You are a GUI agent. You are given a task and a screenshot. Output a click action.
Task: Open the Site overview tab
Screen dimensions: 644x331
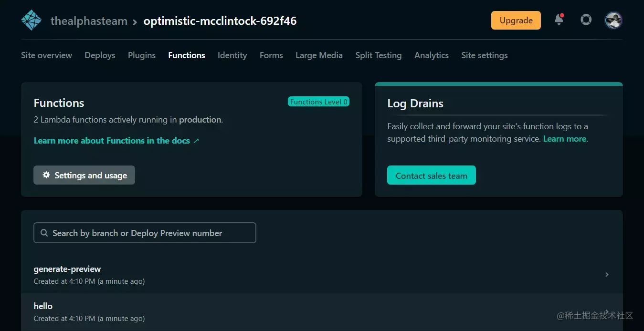pyautogui.click(x=46, y=55)
